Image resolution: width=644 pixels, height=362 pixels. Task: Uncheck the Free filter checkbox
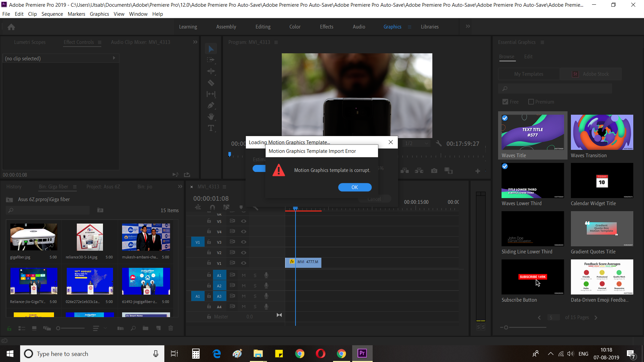(x=505, y=102)
